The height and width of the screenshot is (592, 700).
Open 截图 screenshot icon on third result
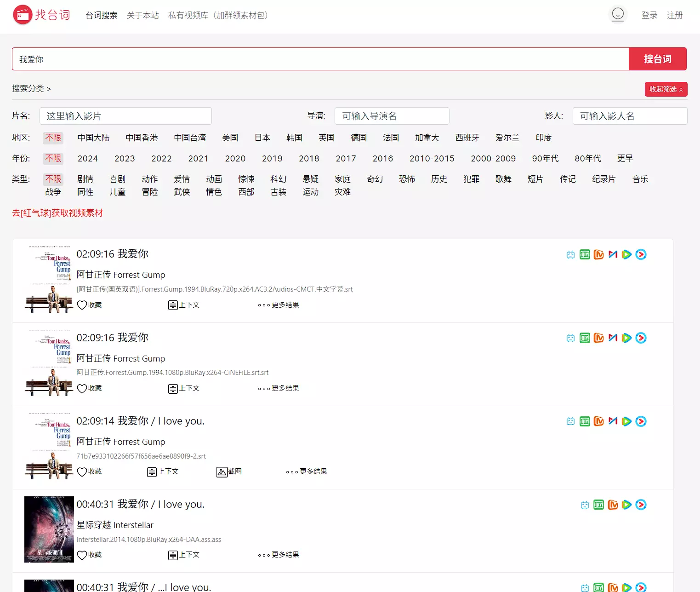222,472
